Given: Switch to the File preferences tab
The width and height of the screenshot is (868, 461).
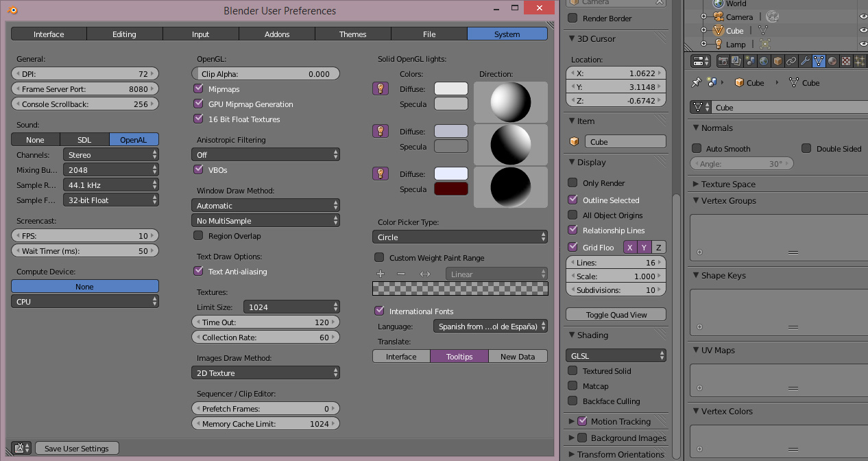Looking at the screenshot, I should pyautogui.click(x=429, y=34).
